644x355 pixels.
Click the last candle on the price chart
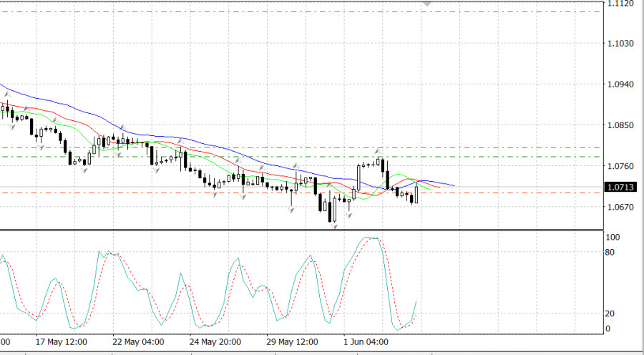[416, 193]
